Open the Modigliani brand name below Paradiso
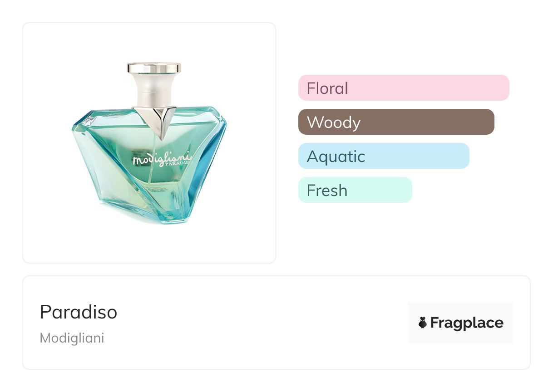Screen dimensions: 553x392 72,338
